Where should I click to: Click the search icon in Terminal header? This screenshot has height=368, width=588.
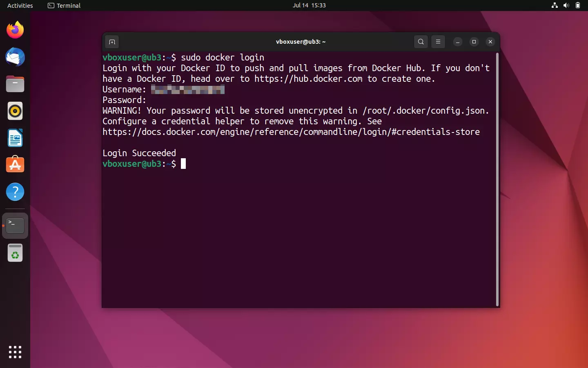coord(421,42)
